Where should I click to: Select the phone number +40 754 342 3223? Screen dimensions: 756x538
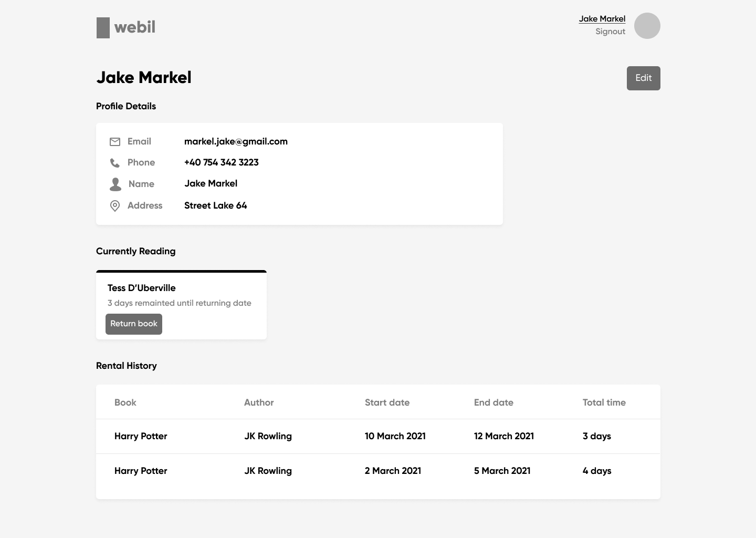pyautogui.click(x=222, y=162)
